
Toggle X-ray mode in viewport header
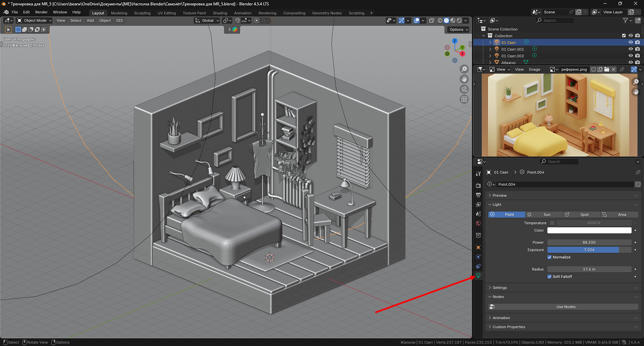431,21
